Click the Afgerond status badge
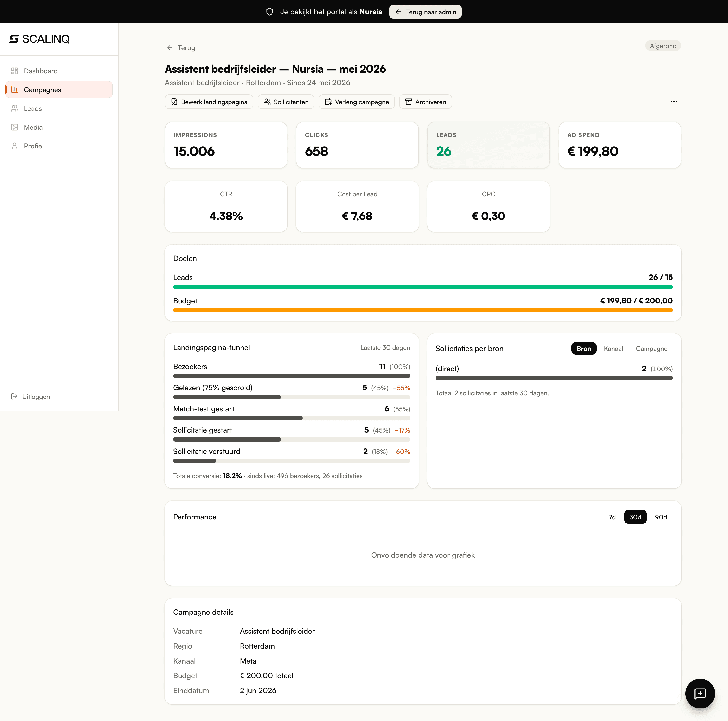 (x=663, y=46)
